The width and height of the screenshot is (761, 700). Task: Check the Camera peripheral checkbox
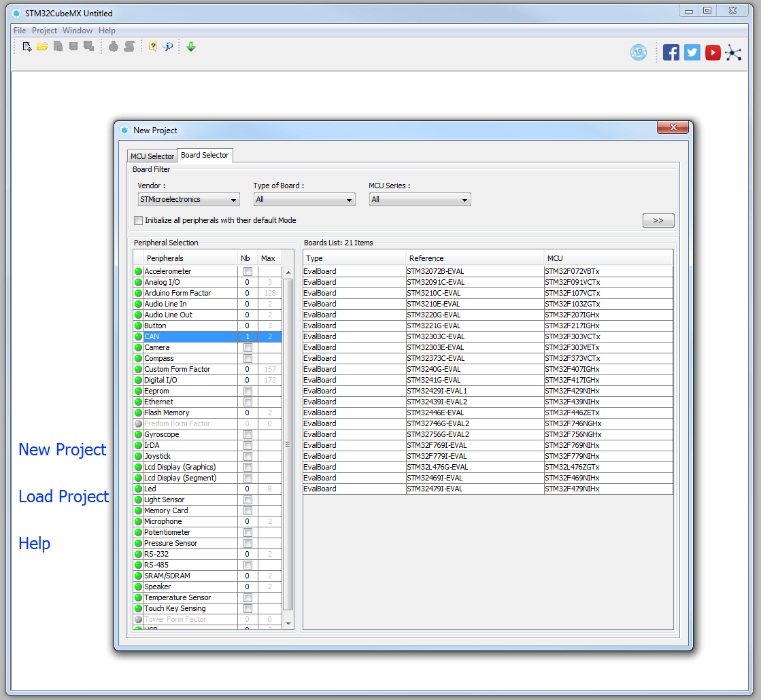[x=248, y=348]
